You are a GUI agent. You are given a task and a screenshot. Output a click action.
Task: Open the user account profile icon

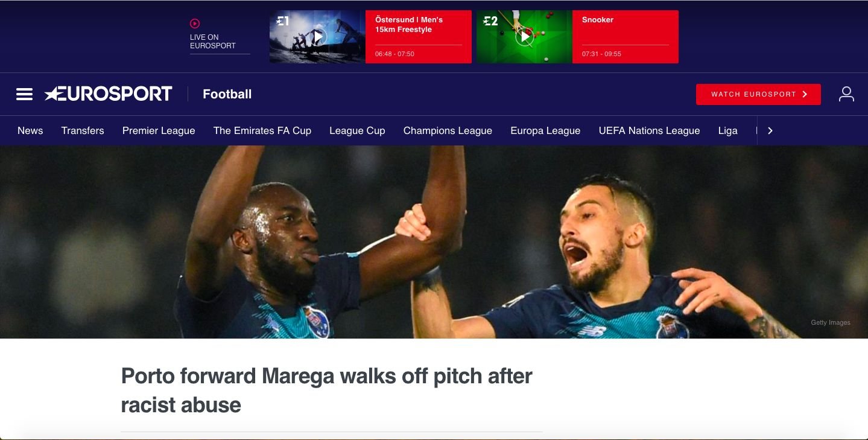(x=846, y=94)
